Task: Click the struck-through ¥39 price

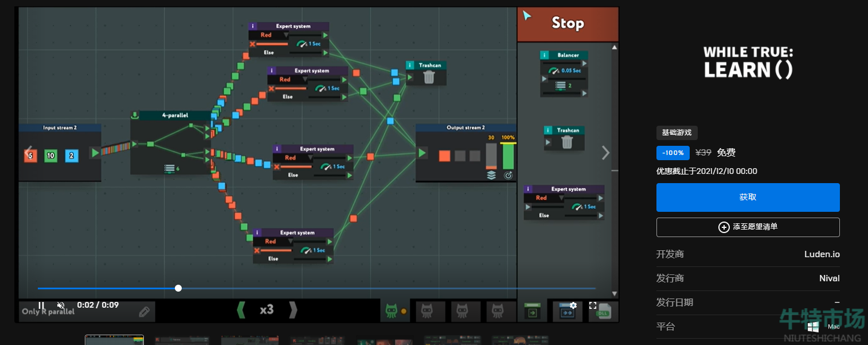Action: [x=703, y=153]
